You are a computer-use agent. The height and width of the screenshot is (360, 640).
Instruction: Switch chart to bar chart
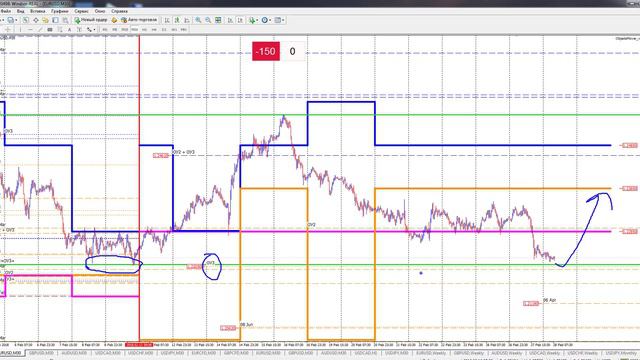(167, 20)
